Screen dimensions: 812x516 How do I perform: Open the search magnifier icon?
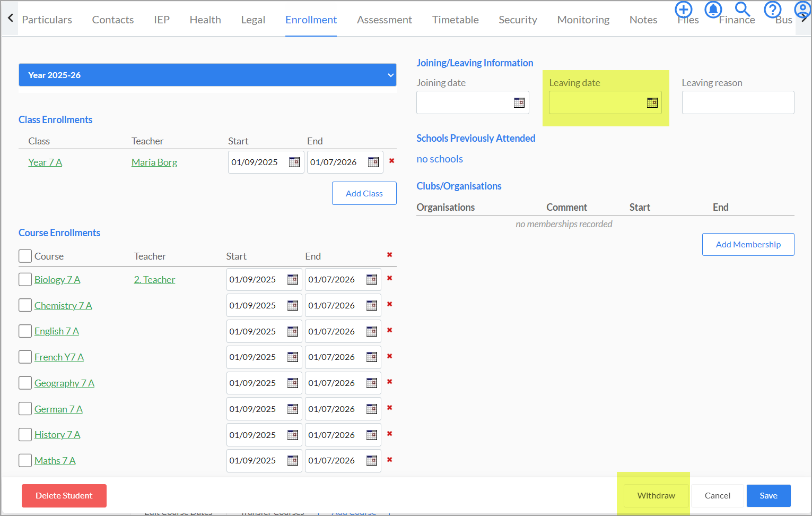click(x=743, y=10)
